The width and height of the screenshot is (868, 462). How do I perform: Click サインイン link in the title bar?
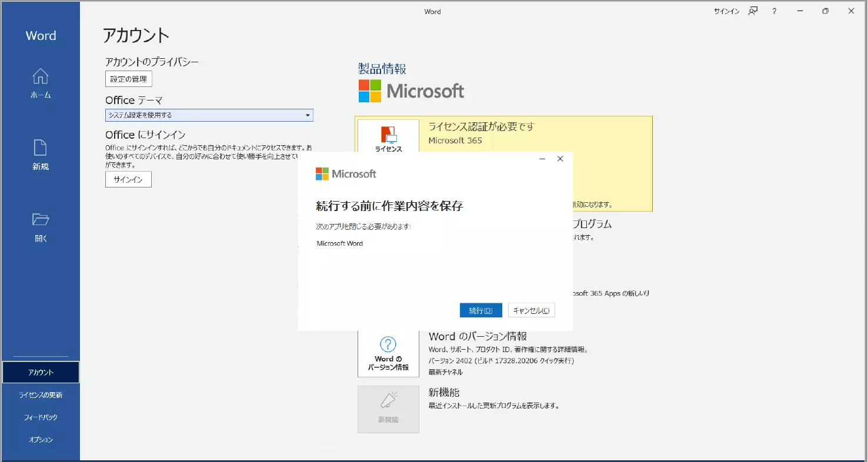click(726, 11)
